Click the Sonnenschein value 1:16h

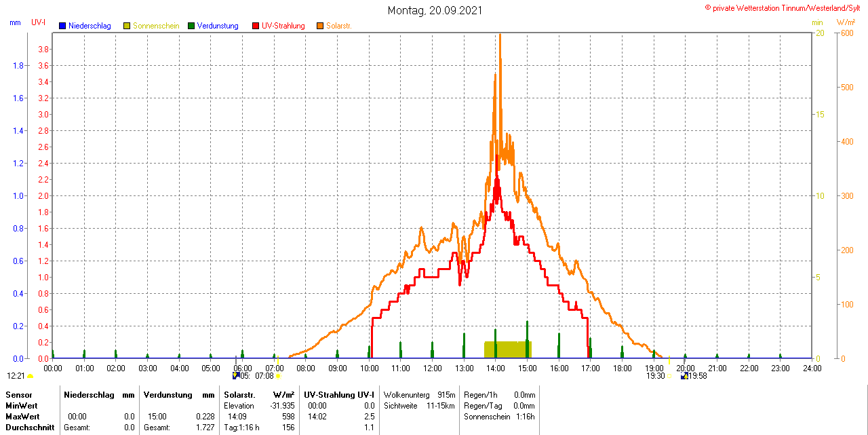(x=526, y=417)
